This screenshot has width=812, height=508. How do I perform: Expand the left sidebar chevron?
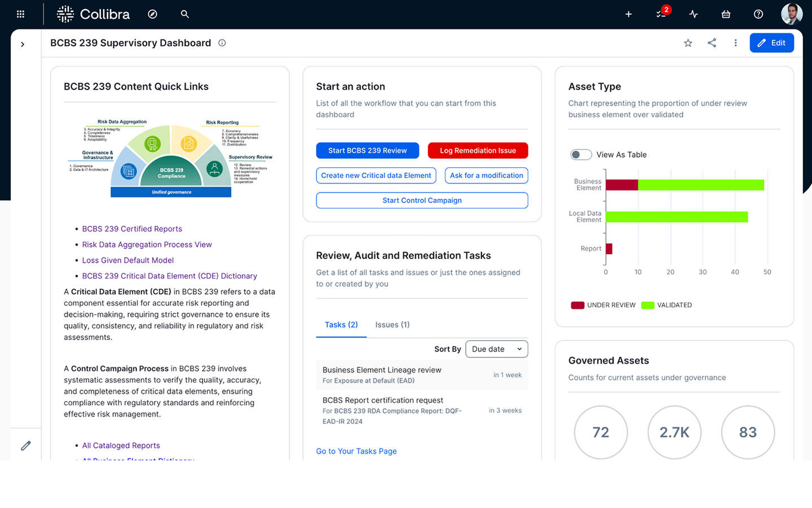(23, 44)
